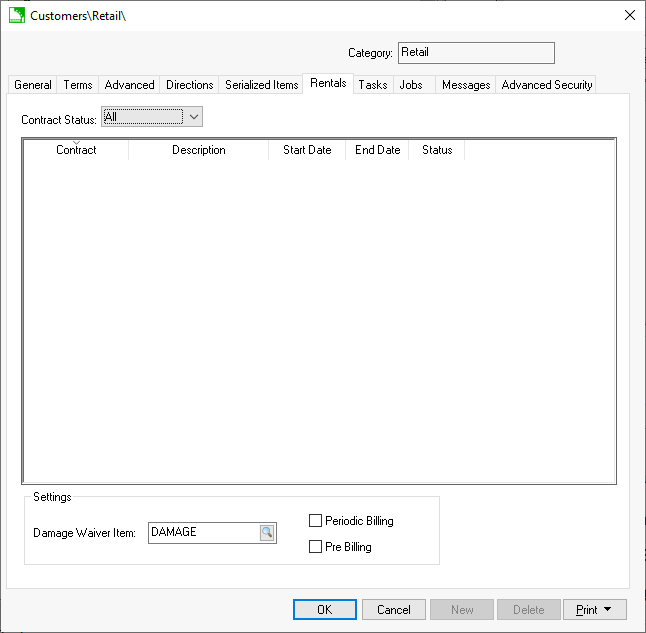Click the application icon in title bar
646x633 pixels.
point(16,15)
